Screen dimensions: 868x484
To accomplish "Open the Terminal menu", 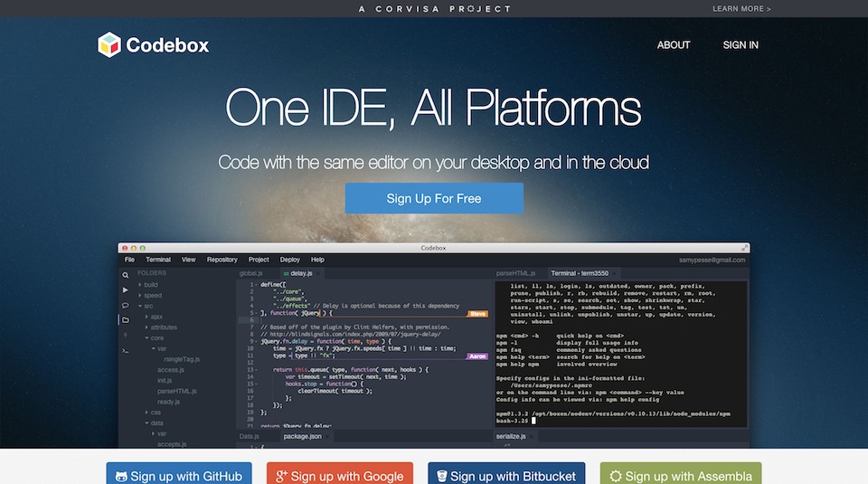I will click(158, 260).
